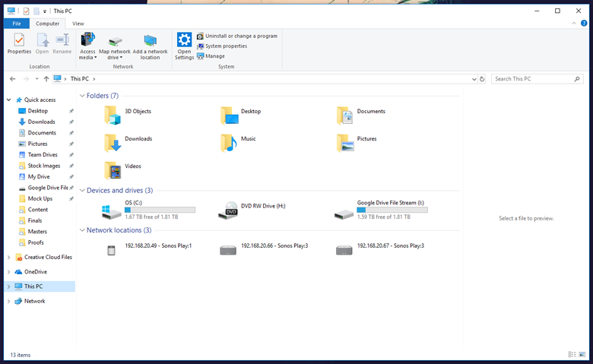Screen dimensions: 593x364
Task: Open the OS (C:) drive
Action: [112, 210]
